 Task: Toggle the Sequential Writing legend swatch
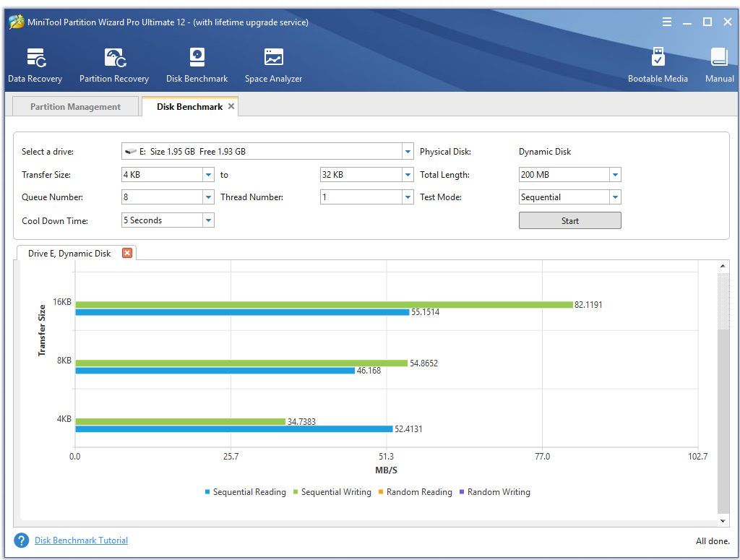295,492
